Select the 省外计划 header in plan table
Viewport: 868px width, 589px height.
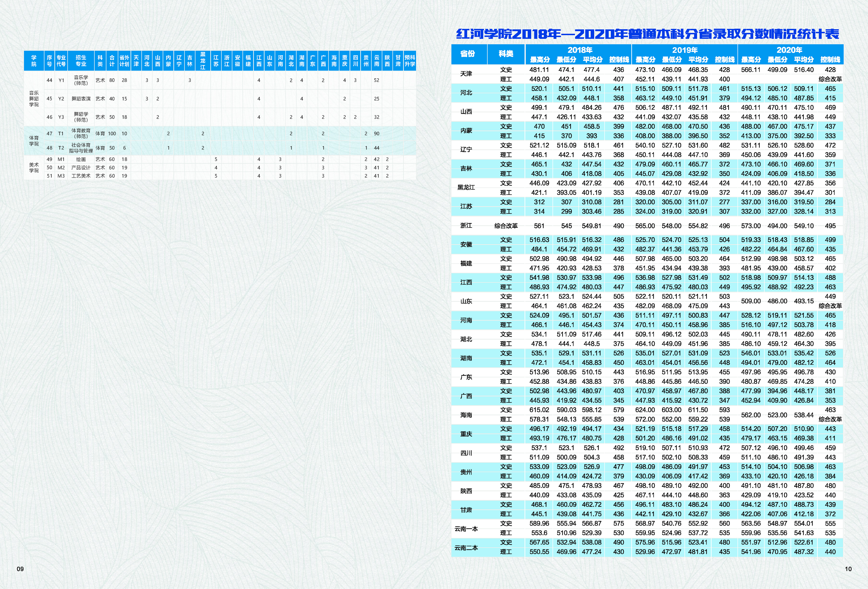(x=124, y=61)
